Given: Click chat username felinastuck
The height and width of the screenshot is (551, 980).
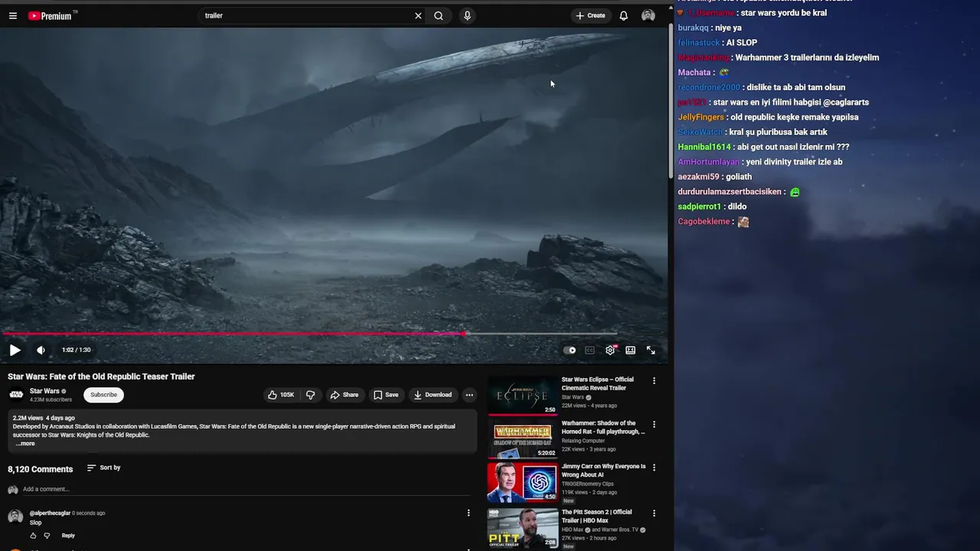Looking at the screenshot, I should [698, 43].
